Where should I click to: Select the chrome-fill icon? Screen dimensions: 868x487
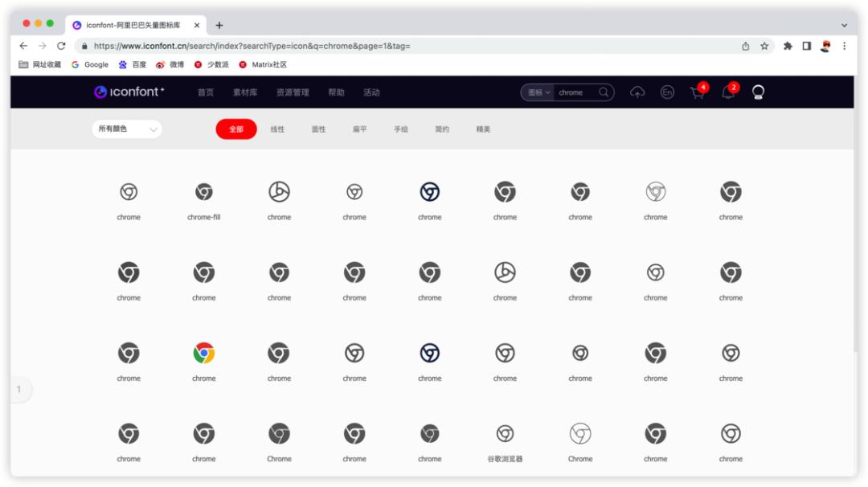coord(203,192)
